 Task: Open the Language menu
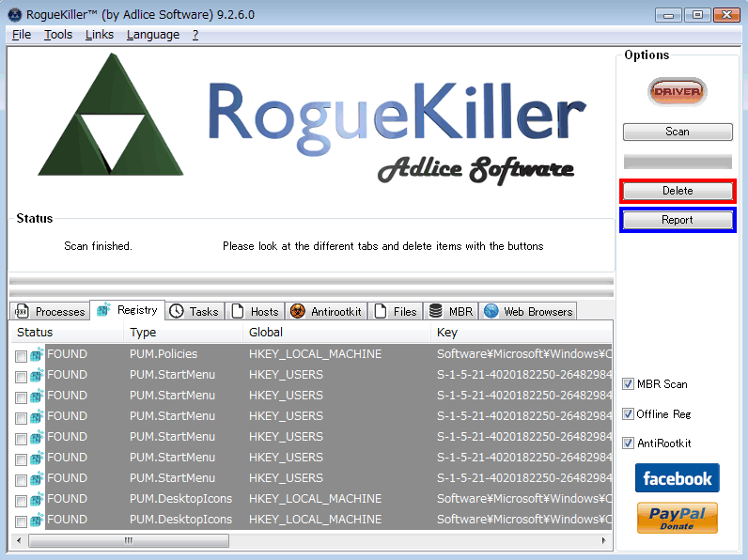tap(153, 35)
